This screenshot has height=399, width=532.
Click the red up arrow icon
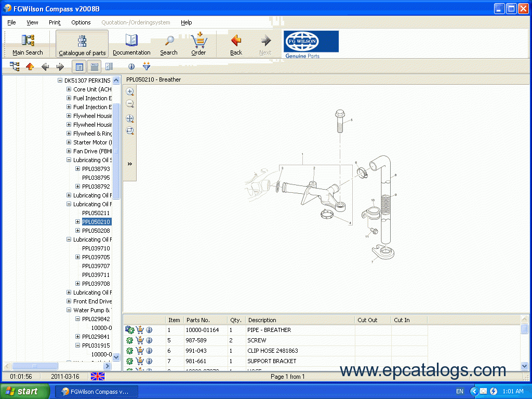pyautogui.click(x=30, y=66)
